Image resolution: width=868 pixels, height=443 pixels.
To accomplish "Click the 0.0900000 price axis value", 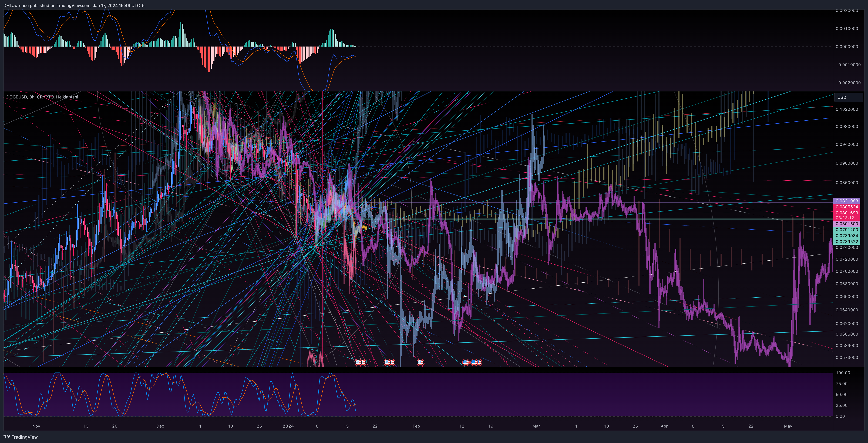I will click(847, 163).
